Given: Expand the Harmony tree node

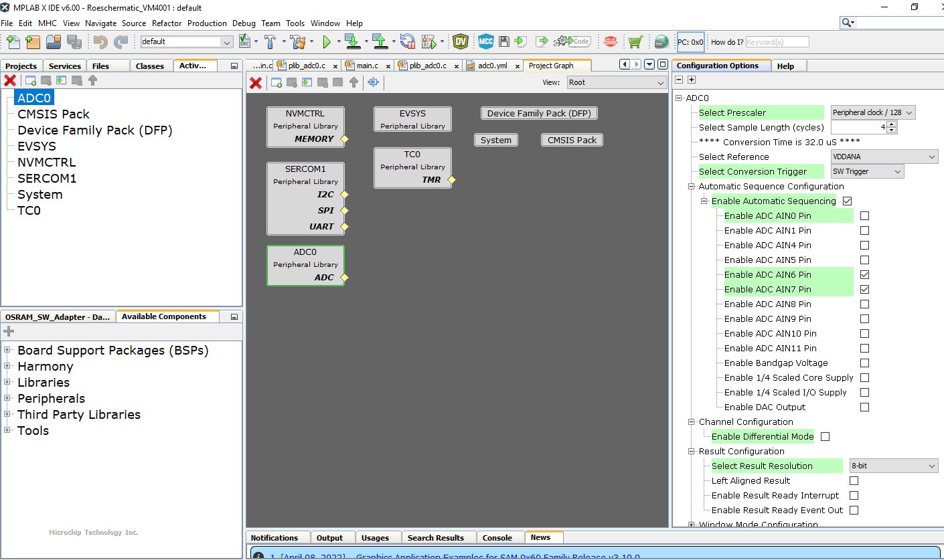Looking at the screenshot, I should coord(7,366).
